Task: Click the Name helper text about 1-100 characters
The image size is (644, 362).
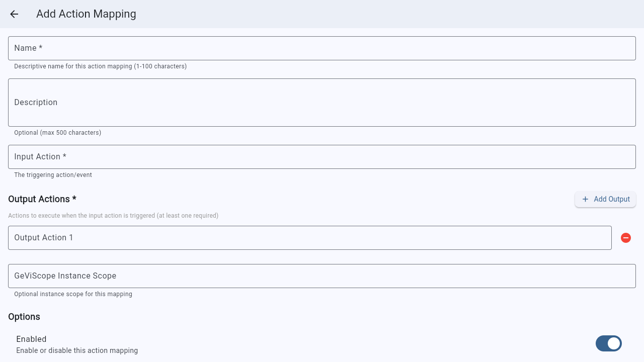Action: pos(100,66)
